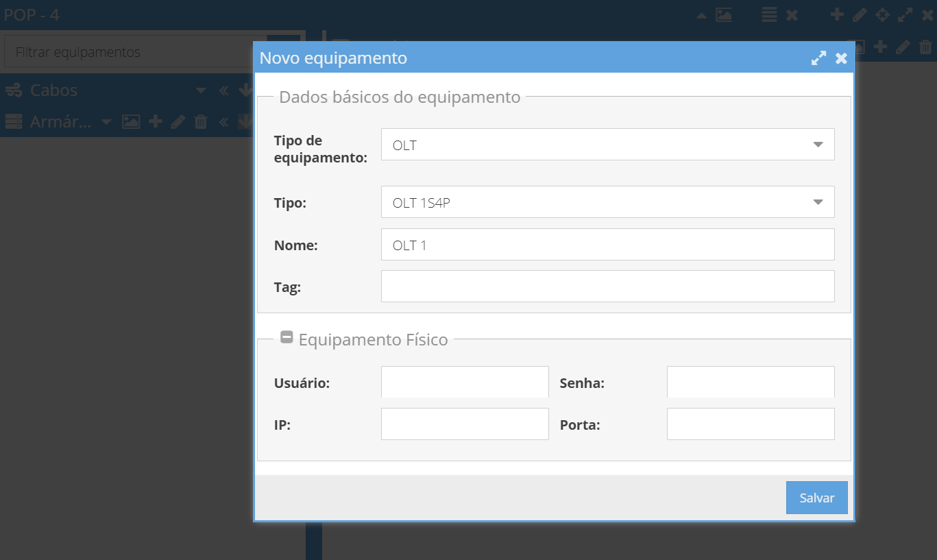Screen dimensions: 937x560
Task: Click the plus icon in the toolbar behind the dialog's right edge
Action: click(x=881, y=47)
